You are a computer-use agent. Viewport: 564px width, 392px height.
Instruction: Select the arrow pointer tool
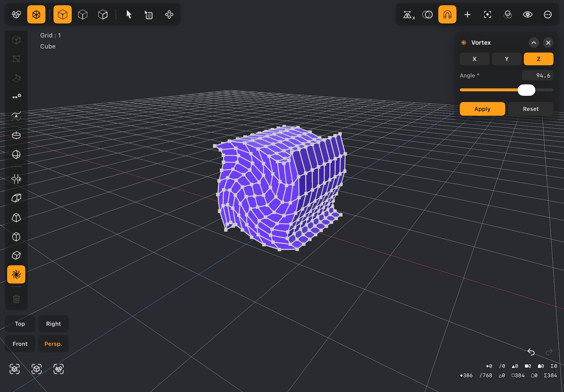tap(129, 15)
